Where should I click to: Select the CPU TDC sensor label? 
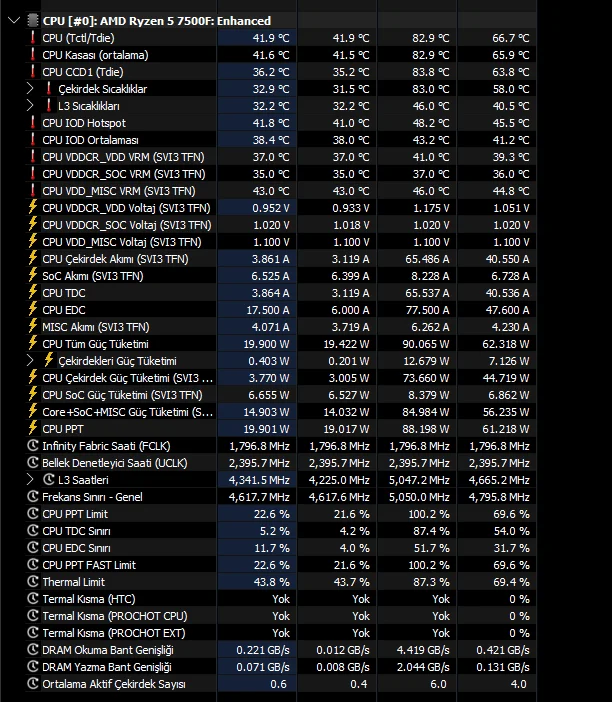pos(64,293)
